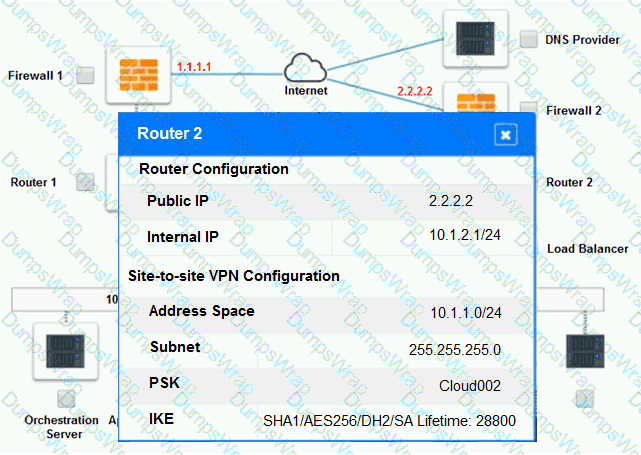The image size is (641, 455).
Task: Select the IKE settings value field
Action: click(x=389, y=421)
